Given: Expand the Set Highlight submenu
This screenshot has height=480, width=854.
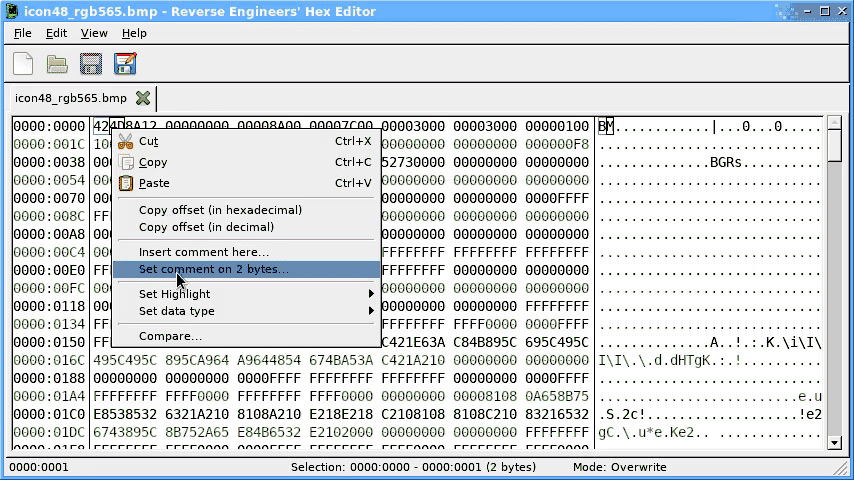Looking at the screenshot, I should click(246, 294).
